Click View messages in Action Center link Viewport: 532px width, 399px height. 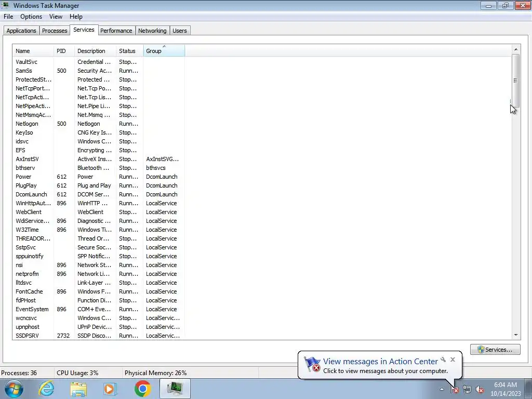point(380,362)
